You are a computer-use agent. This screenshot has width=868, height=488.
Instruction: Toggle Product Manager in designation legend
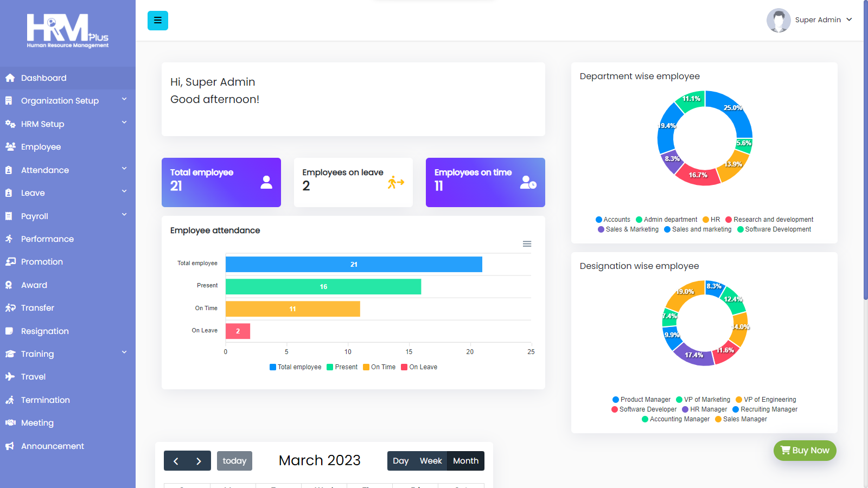642,400
